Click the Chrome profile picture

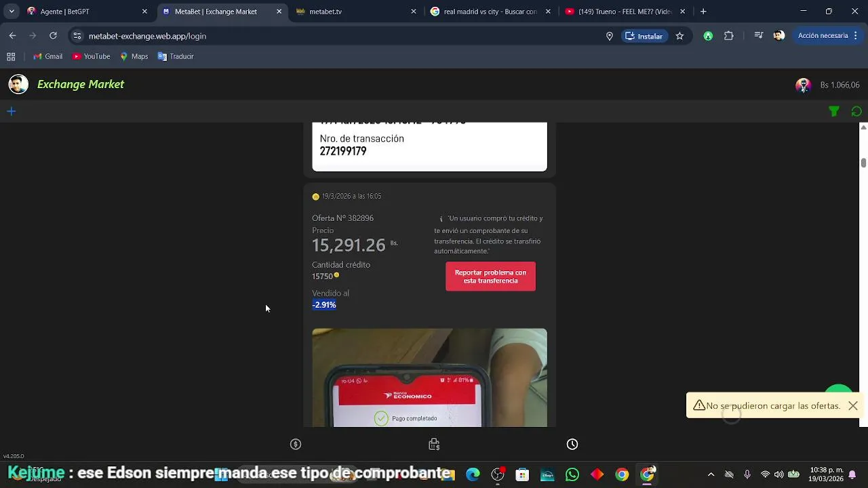click(x=779, y=36)
